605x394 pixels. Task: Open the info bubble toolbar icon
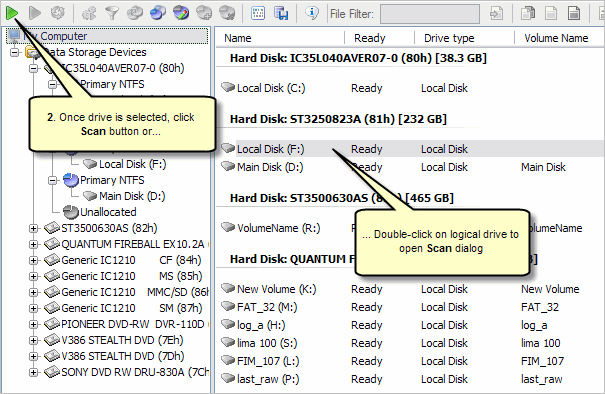pos(311,13)
